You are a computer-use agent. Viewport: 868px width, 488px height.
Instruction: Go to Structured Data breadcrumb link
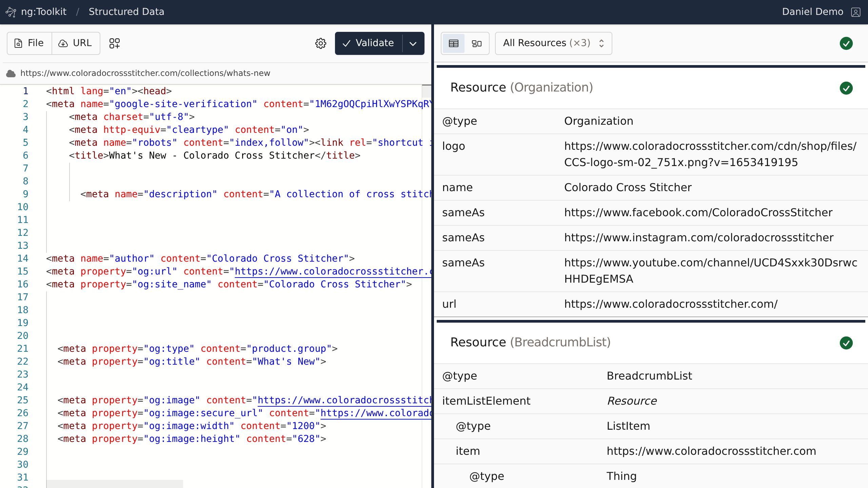[126, 12]
